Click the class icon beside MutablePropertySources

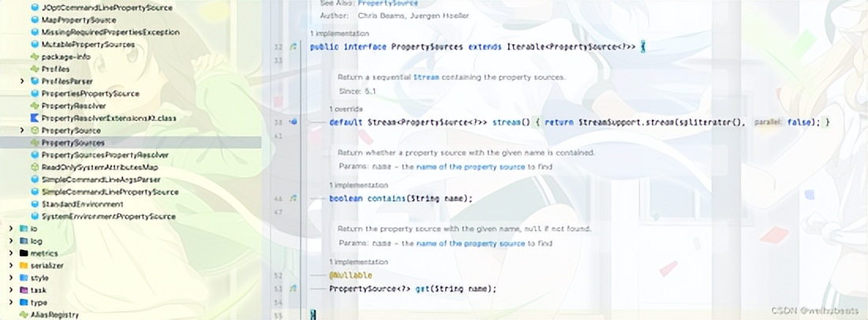click(x=35, y=44)
